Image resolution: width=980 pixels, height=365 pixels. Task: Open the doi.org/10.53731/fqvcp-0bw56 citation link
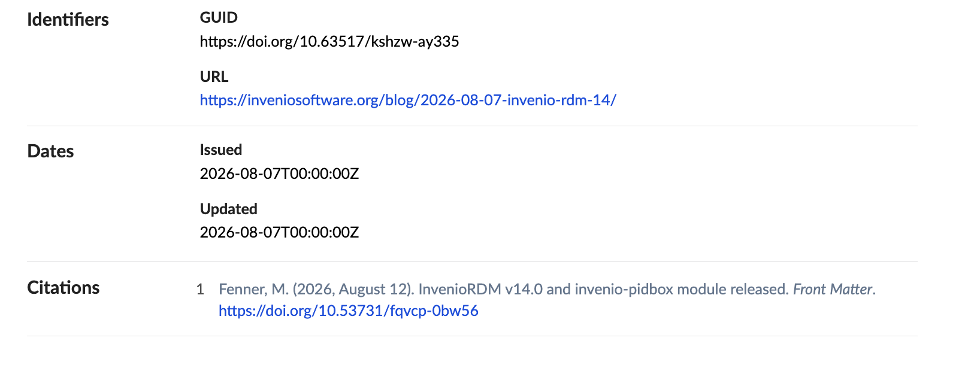point(349,311)
